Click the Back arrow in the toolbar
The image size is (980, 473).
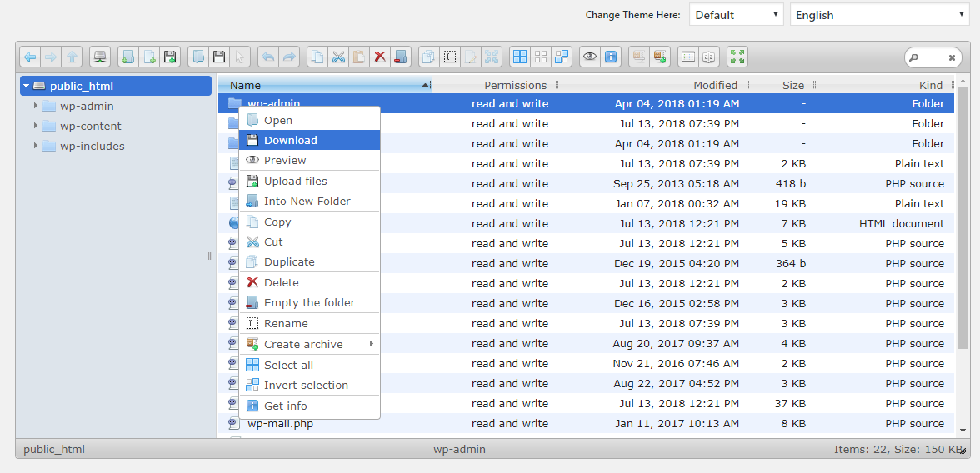click(30, 57)
